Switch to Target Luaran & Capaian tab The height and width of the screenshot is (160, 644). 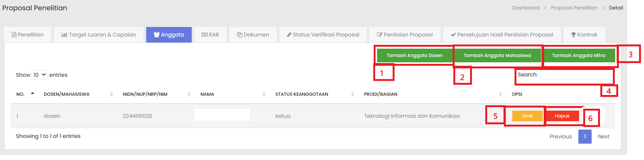(x=98, y=35)
